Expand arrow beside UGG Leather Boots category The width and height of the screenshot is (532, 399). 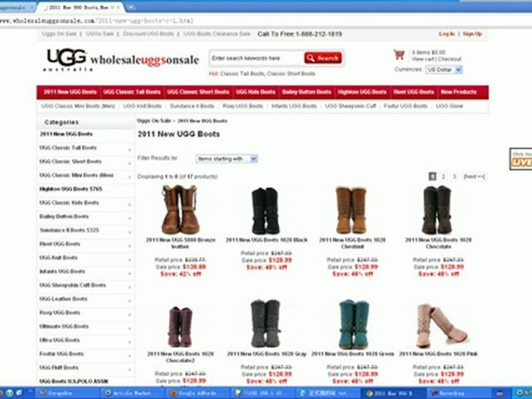(x=130, y=301)
